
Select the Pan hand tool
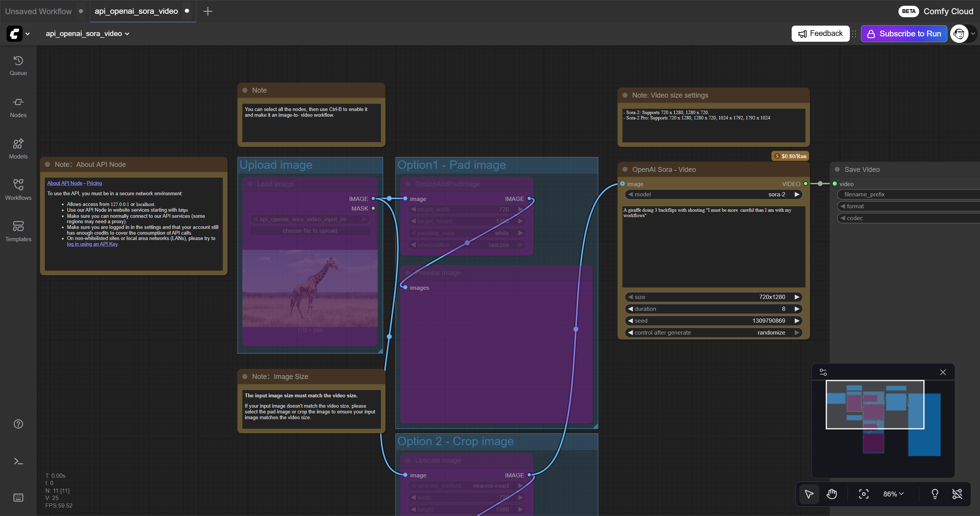(x=831, y=494)
